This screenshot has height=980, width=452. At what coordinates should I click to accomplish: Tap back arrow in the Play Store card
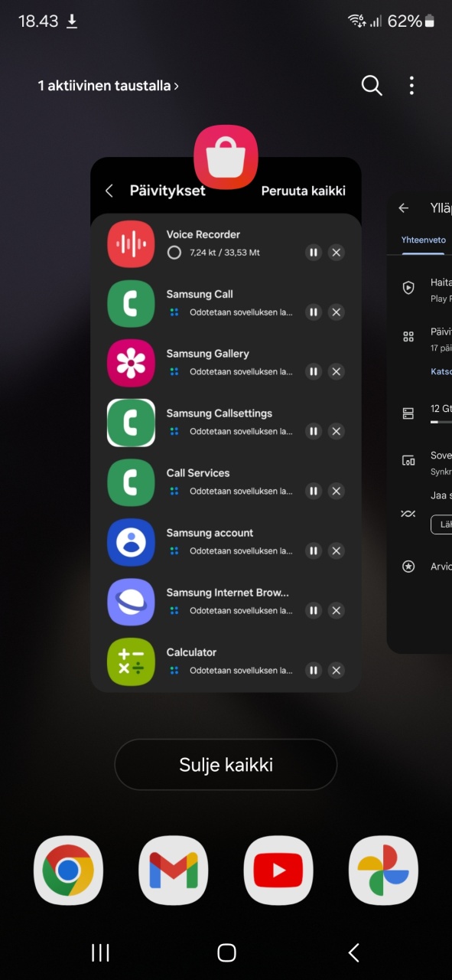(x=404, y=207)
